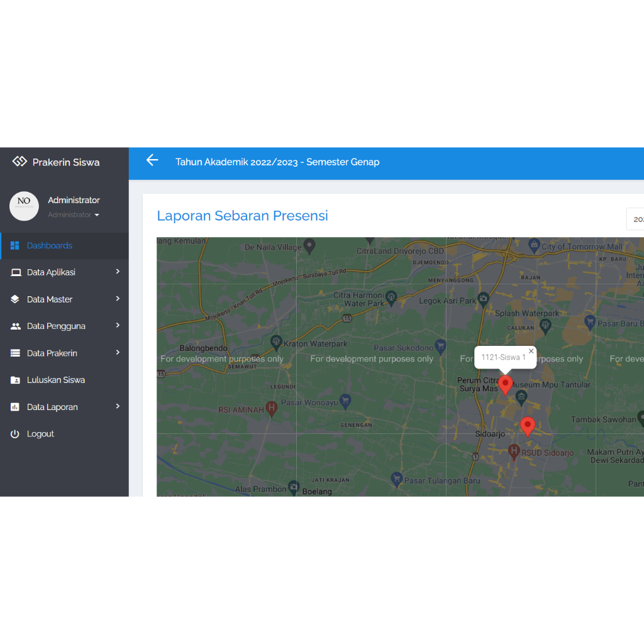Click the red marker under 1121-Siswa 1
Image resolution: width=644 pixels, height=644 pixels.
point(505,386)
